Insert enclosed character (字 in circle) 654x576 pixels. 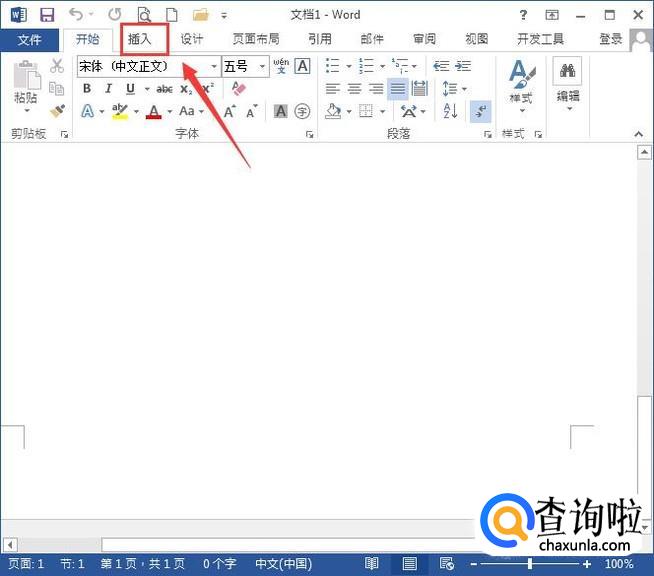(x=302, y=111)
